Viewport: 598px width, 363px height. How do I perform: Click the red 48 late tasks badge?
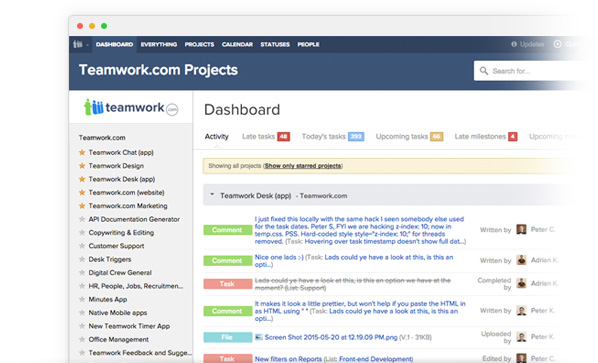tap(283, 137)
